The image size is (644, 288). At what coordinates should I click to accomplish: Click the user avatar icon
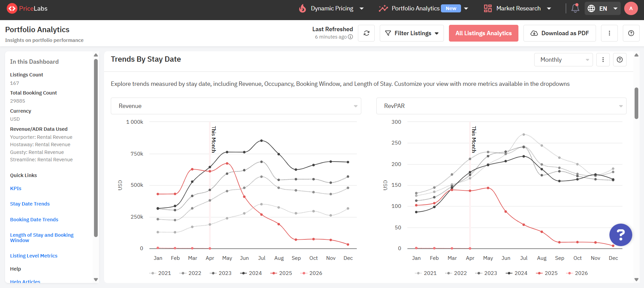click(x=631, y=8)
